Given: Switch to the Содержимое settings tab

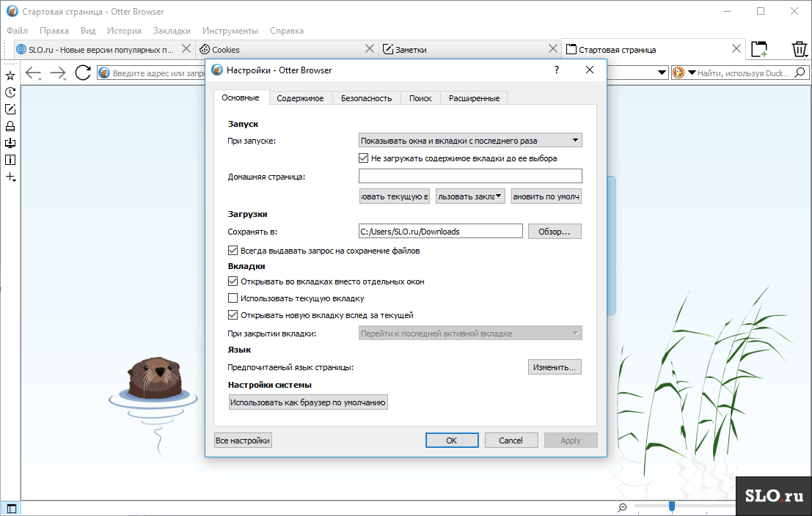Looking at the screenshot, I should (300, 97).
